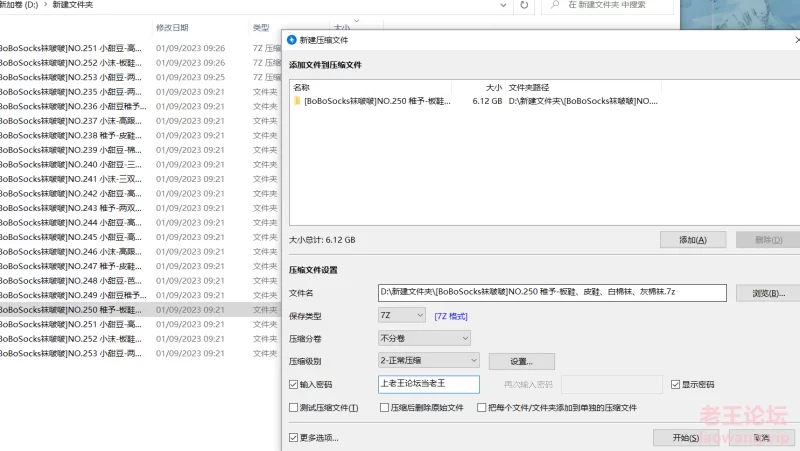This screenshot has width=800, height=451.
Task: Sort by the 修改日期 column header
Action: [172, 28]
